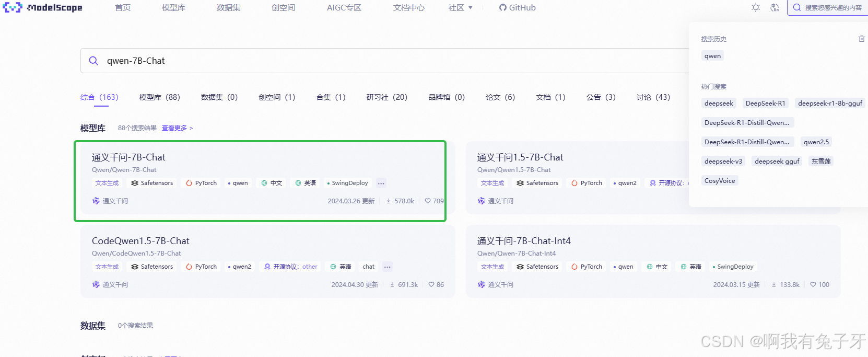Click Safetensors tag on 通义千问-7B-Chat-Int4 card
Image resolution: width=868 pixels, height=357 pixels.
tap(537, 267)
